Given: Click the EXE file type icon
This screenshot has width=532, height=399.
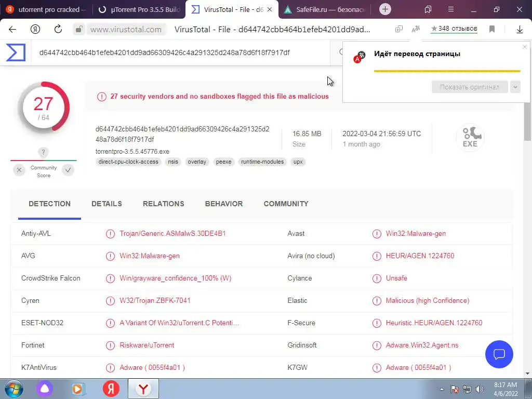Looking at the screenshot, I should click(470, 137).
